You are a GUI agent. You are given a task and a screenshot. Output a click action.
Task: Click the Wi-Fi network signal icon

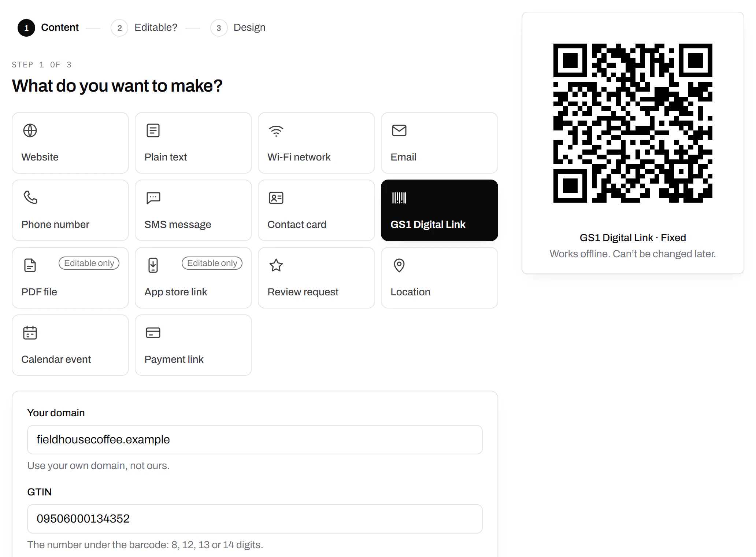pos(276,130)
